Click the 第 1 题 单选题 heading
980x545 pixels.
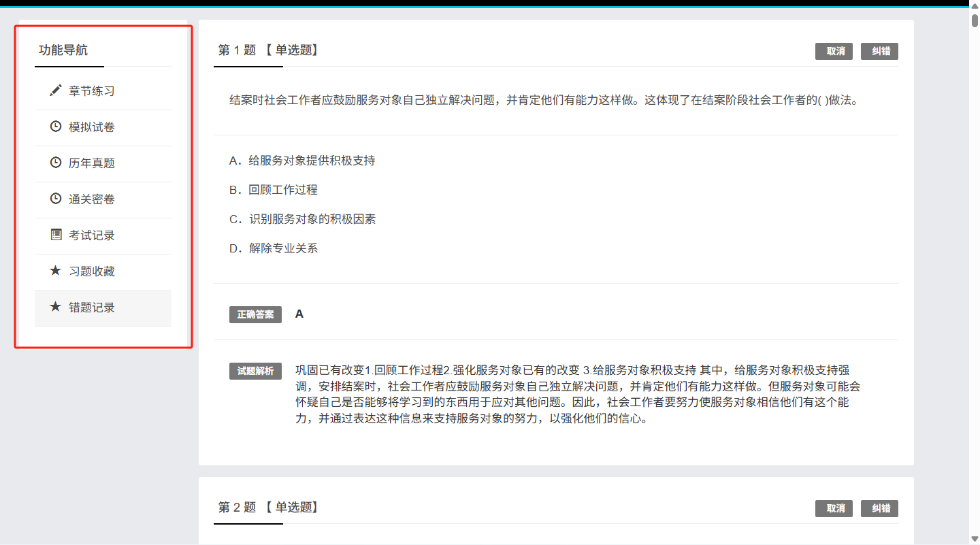click(x=268, y=50)
